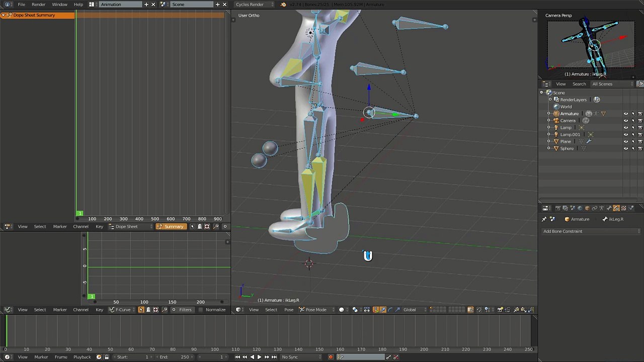Select the rotate manipulator arc icon
644x362 pixels.
click(x=390, y=310)
